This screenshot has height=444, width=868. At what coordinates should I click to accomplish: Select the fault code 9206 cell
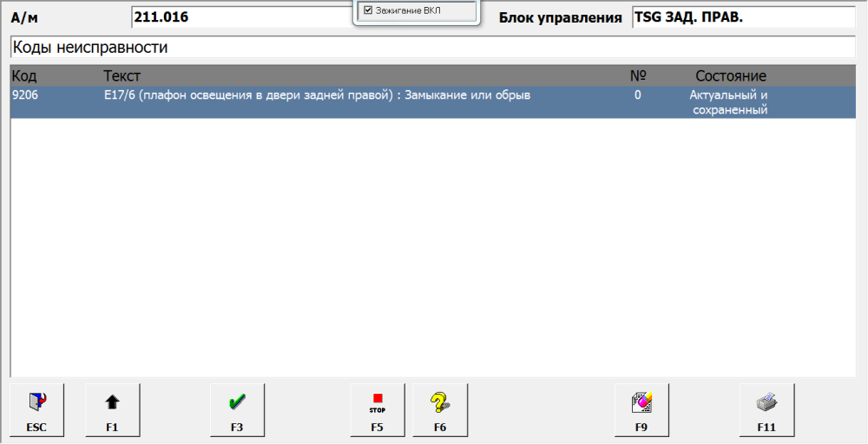[25, 95]
